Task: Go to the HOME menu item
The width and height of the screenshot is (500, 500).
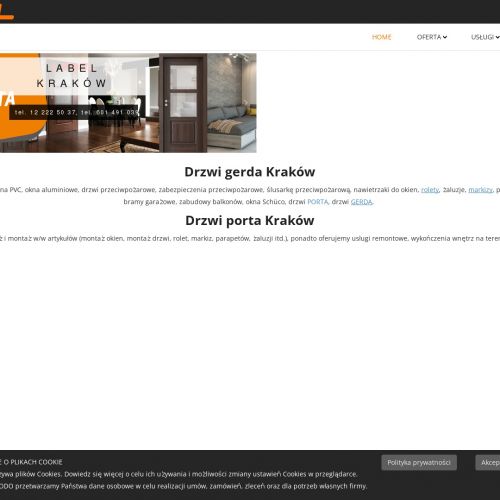Action: coord(381,37)
